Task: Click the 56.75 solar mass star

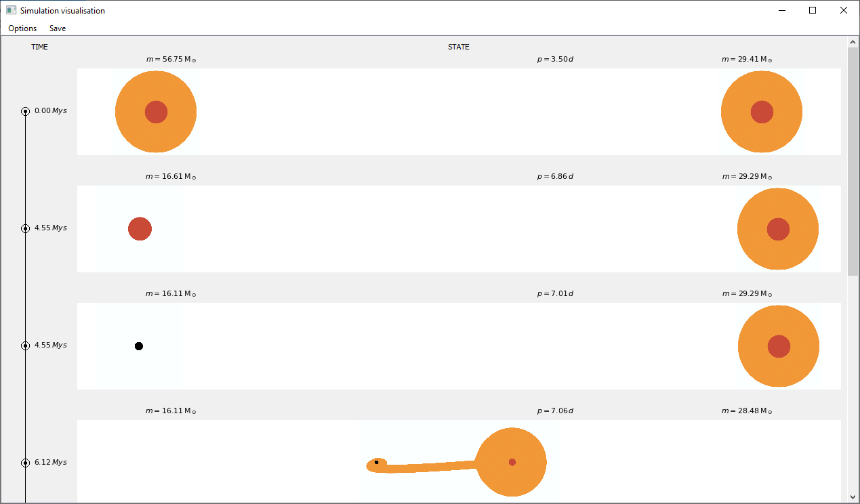Action: click(x=156, y=112)
